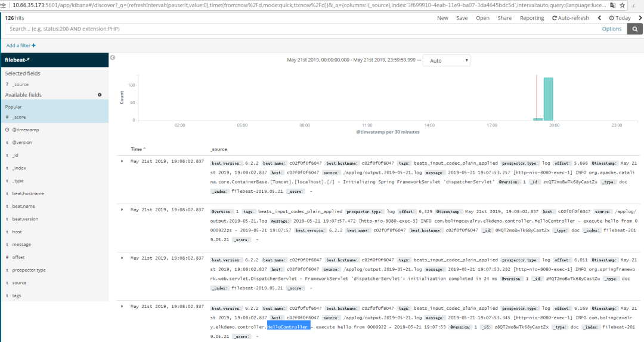This screenshot has height=342, width=644.
Task: Open the Today time picker
Action: [620, 18]
